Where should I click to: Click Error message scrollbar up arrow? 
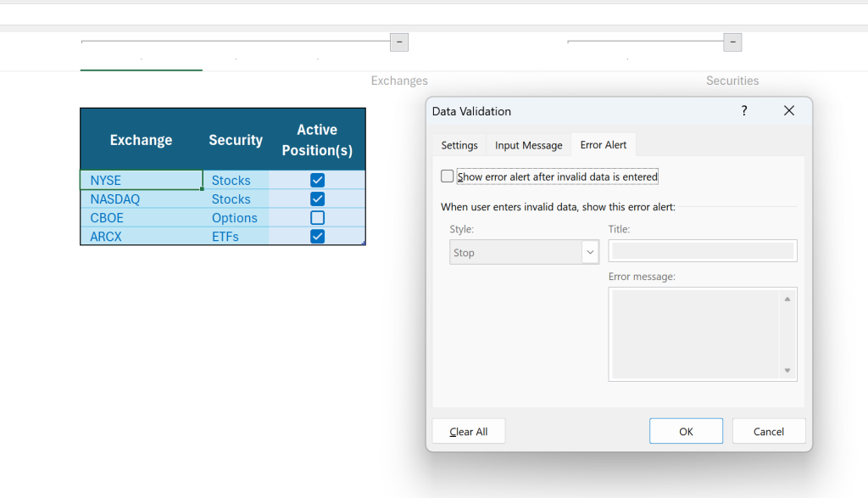point(787,299)
